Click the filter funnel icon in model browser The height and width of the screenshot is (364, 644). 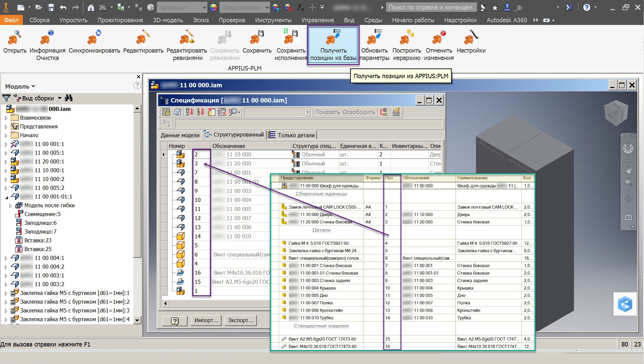pos(6,98)
